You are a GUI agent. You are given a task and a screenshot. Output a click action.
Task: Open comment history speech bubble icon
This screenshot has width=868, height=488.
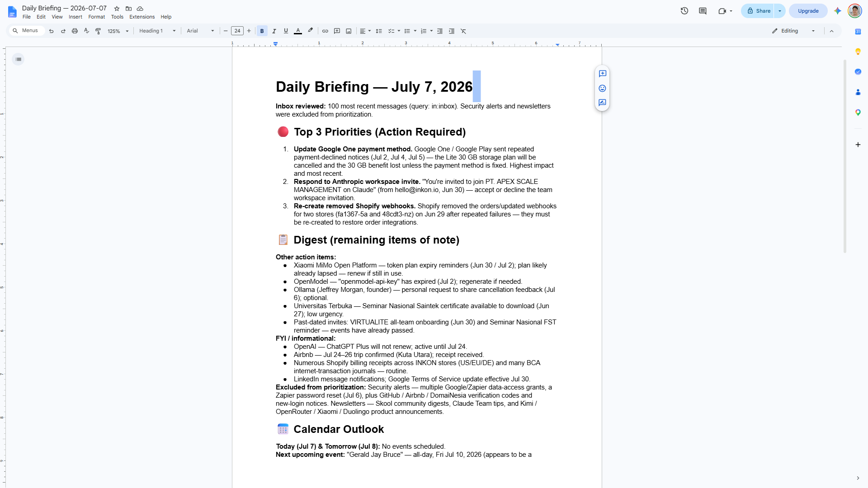point(703,11)
